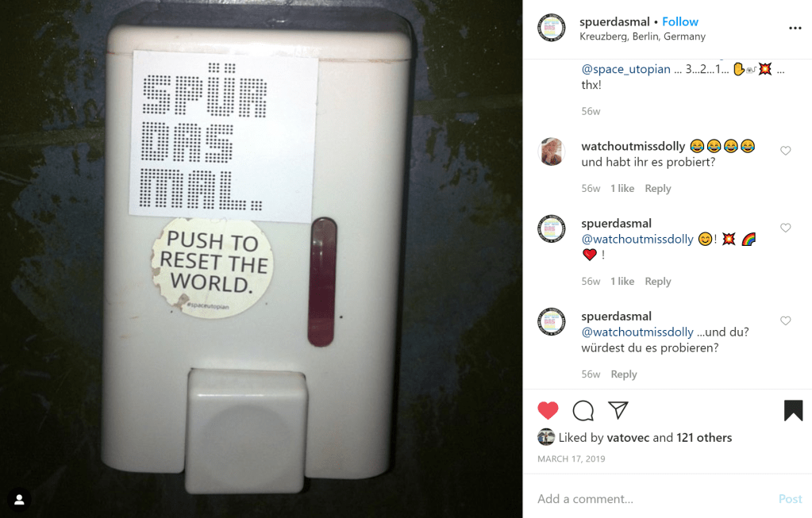Reply to the last spuerdasmal comment
The height and width of the screenshot is (518, 812).
coord(624,374)
